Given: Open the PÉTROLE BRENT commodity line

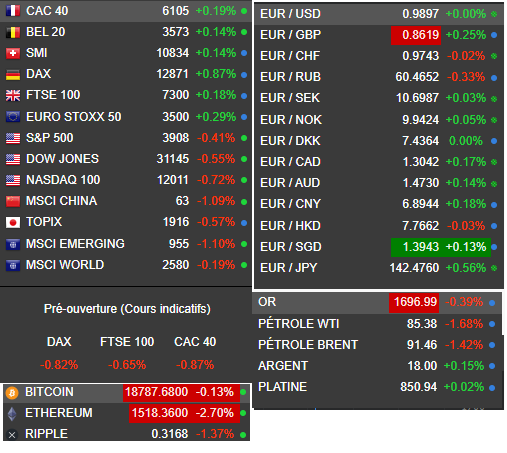Looking at the screenshot, I should 377,345.
